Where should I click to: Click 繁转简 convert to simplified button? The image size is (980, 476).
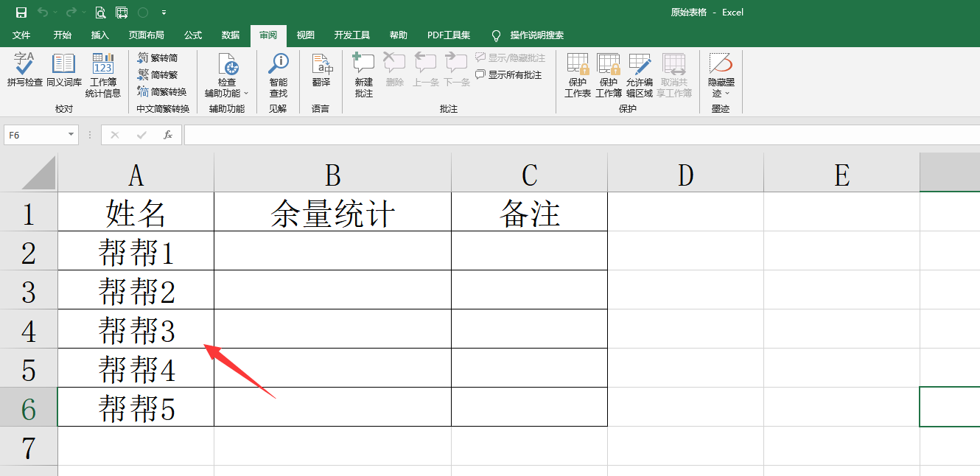click(157, 57)
